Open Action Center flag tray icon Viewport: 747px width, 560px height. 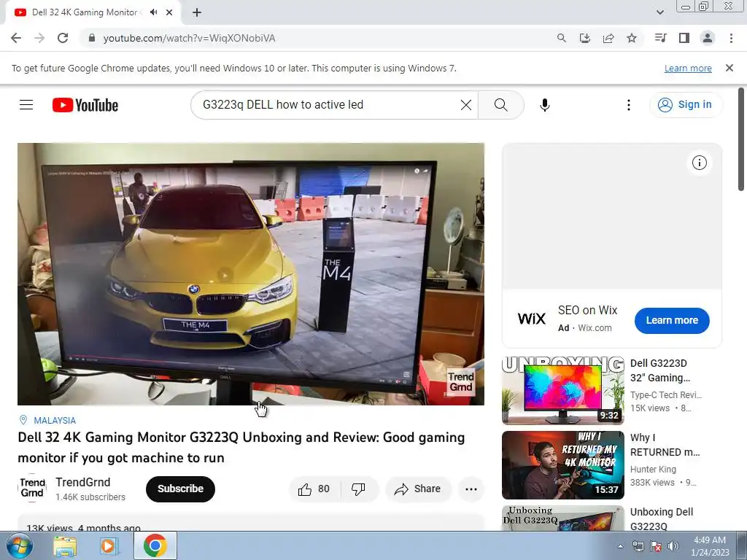[656, 546]
